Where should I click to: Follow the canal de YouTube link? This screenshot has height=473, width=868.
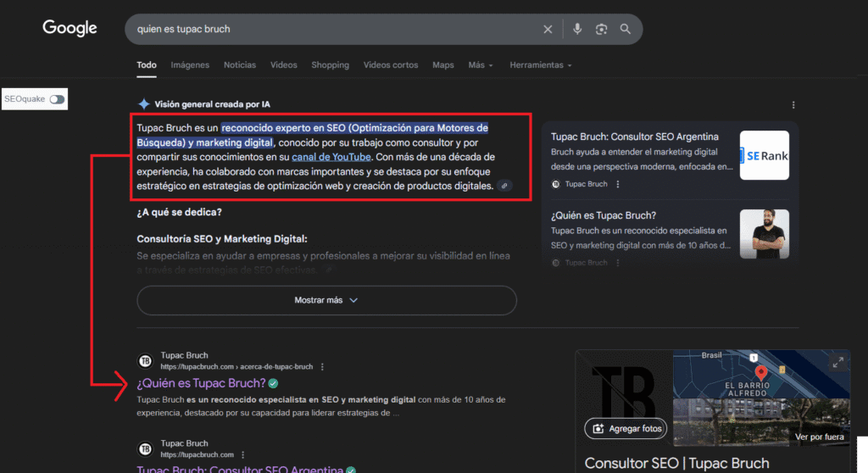[x=331, y=157]
